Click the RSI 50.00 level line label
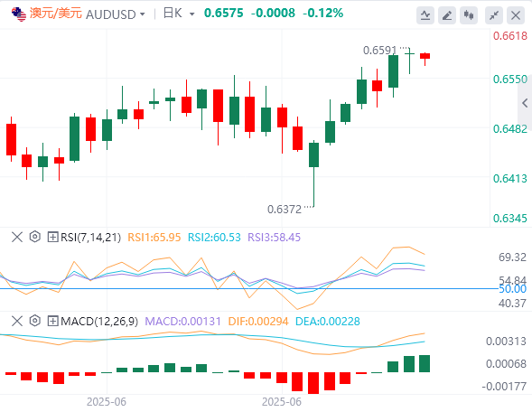 click(512, 289)
